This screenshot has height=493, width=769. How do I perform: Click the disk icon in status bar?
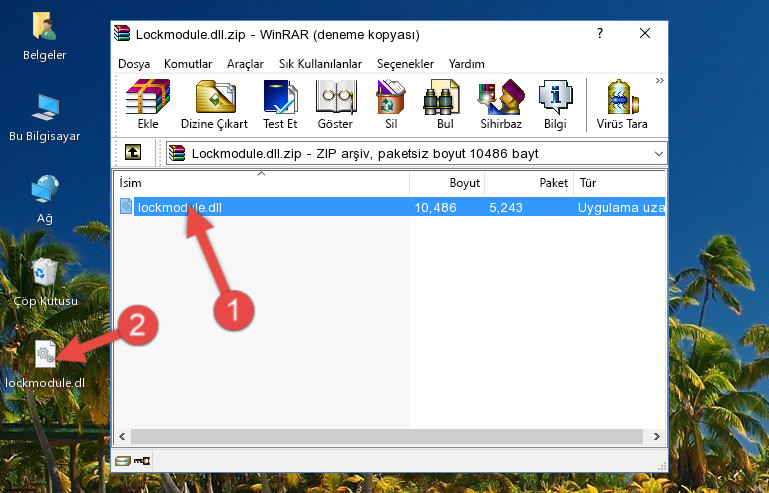pyautogui.click(x=123, y=461)
